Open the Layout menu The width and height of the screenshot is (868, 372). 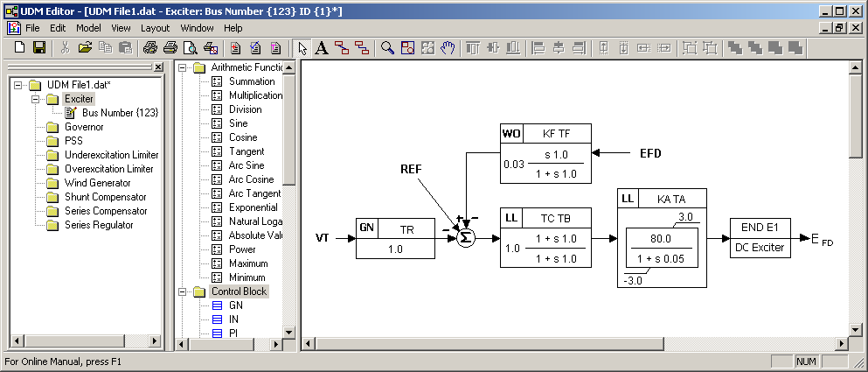[155, 28]
